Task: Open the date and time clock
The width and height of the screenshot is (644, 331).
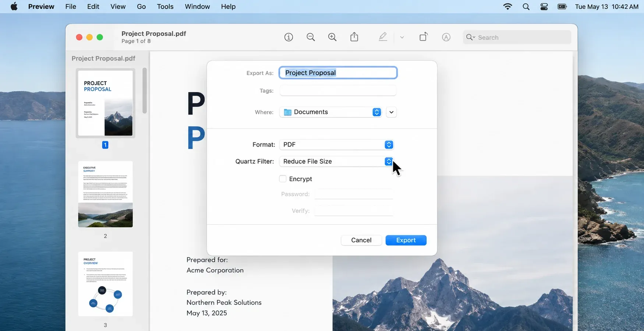Action: (606, 7)
